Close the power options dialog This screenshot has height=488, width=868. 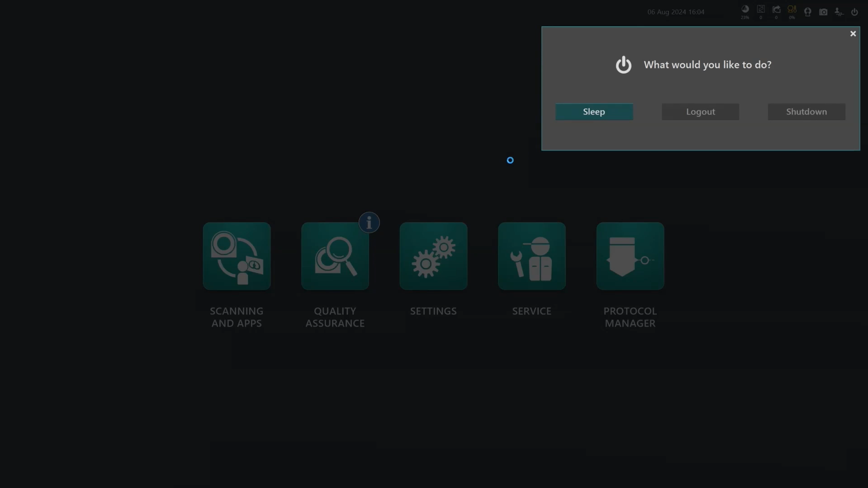click(853, 34)
